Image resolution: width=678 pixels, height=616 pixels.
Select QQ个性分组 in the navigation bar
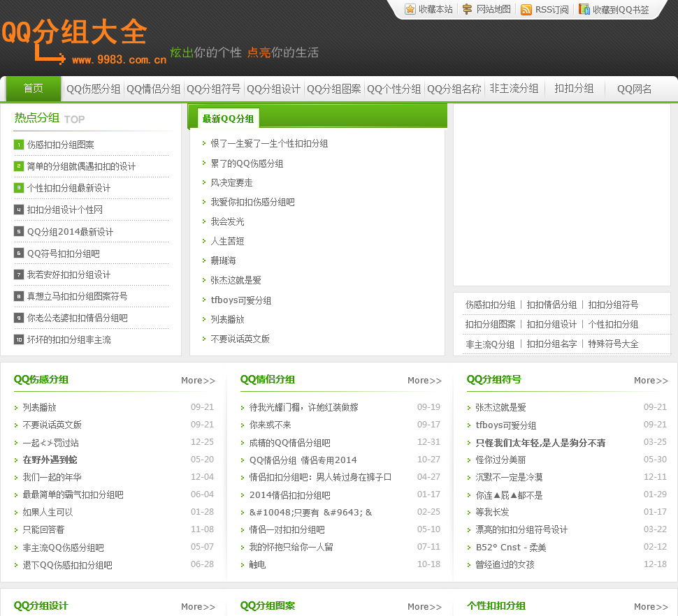[394, 89]
